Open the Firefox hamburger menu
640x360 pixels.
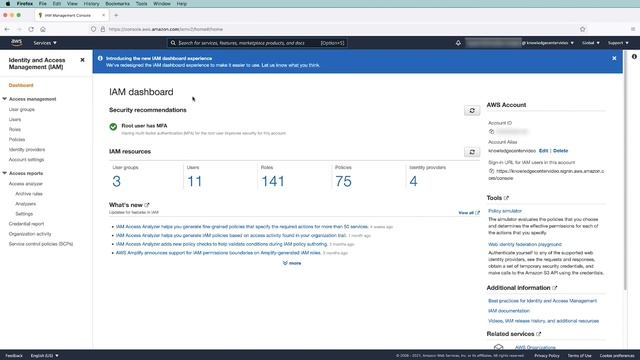[633, 29]
